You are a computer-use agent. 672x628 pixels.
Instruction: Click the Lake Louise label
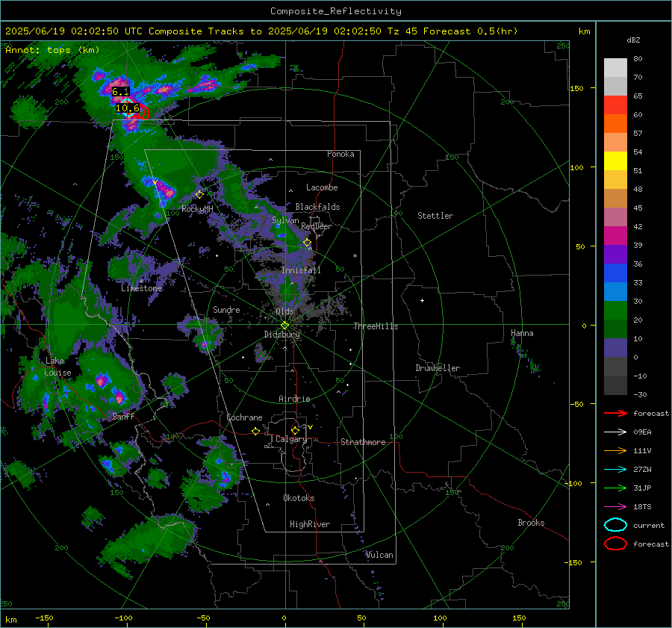(58, 367)
